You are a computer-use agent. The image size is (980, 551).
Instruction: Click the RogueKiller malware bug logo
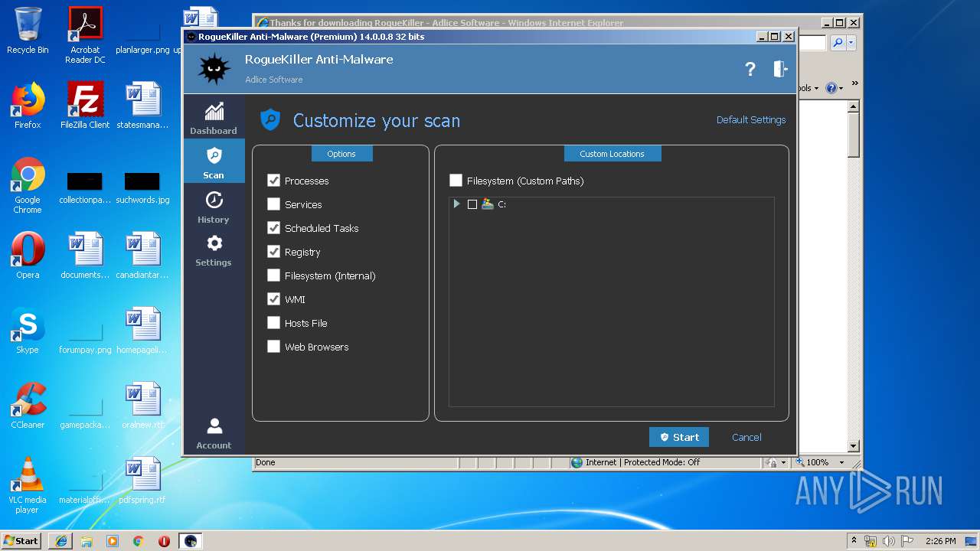point(214,69)
